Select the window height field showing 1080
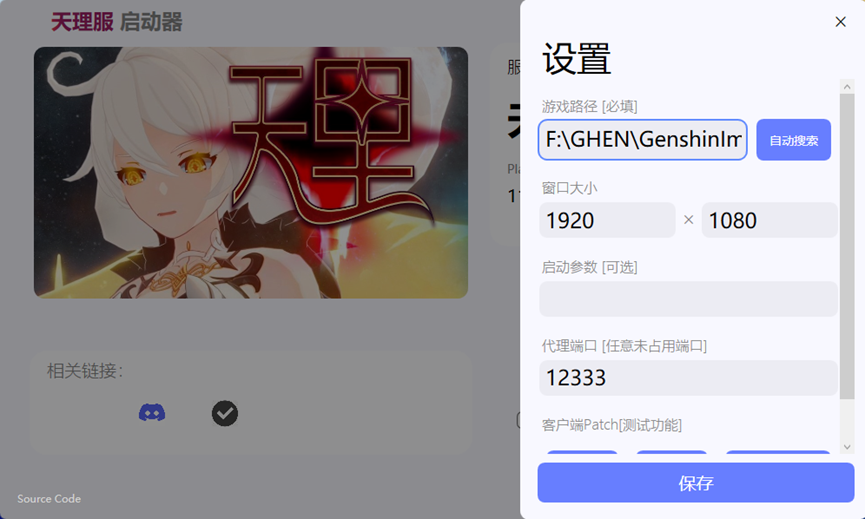This screenshot has width=865, height=519. (x=770, y=220)
